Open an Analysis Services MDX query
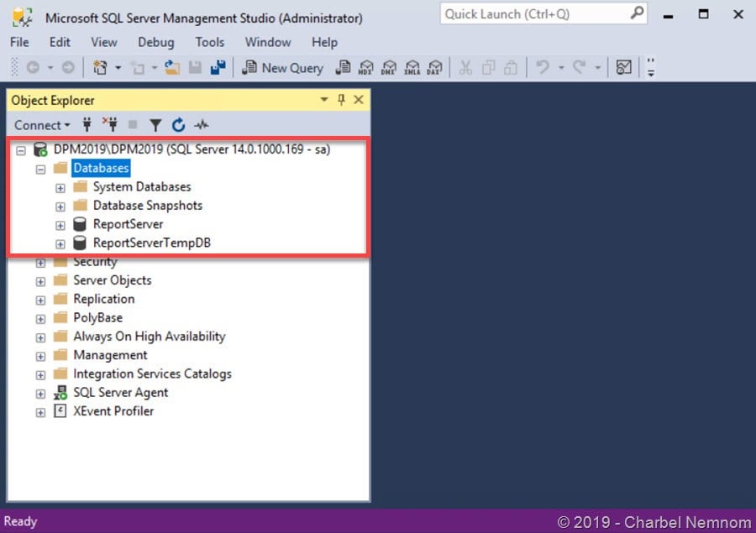This screenshot has width=756, height=533. click(366, 67)
